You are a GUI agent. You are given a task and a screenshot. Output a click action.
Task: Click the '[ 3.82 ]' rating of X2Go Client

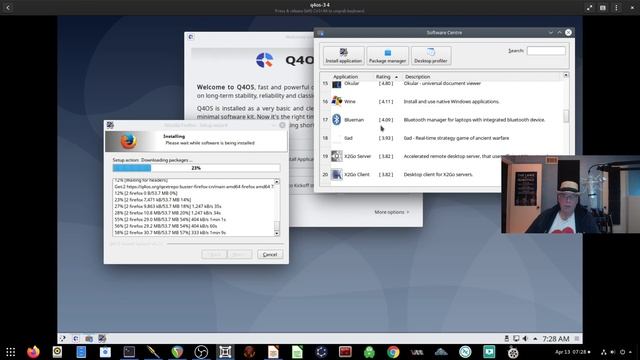pyautogui.click(x=386, y=174)
